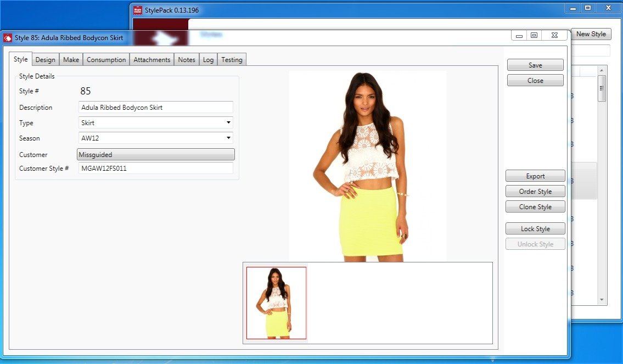Screen dimensions: 623x364
Task: Click the Description field containing Adula Ribbed Bodycon Skirt
Action: 156,107
